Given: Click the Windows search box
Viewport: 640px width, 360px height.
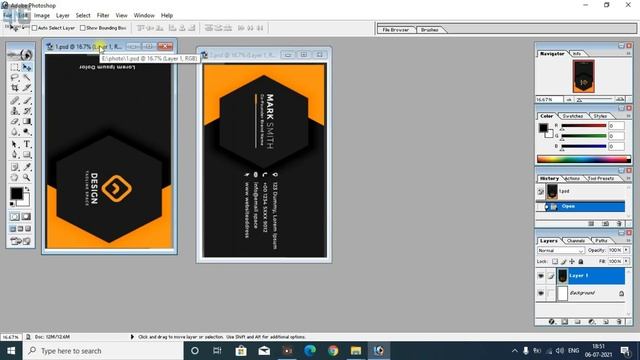Looking at the screenshot, I should pos(103,351).
